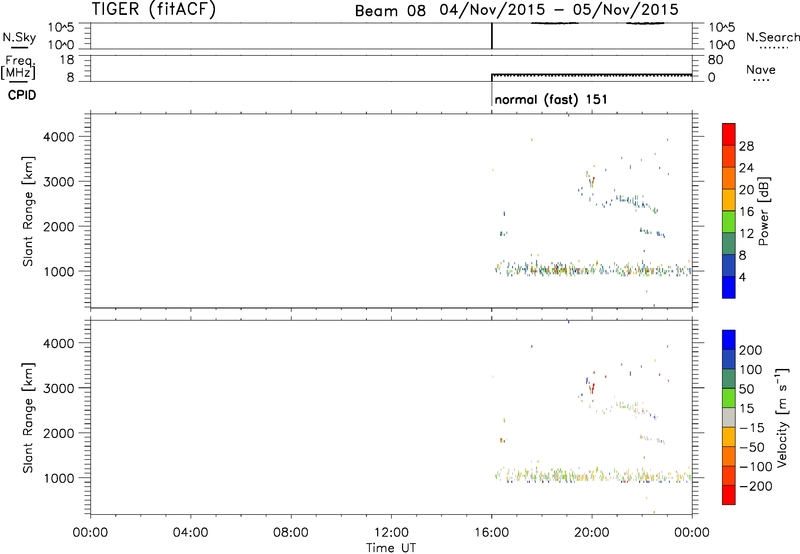Select the 100 velocity tick value
The width and height of the screenshot is (800, 554).
pyautogui.click(x=751, y=369)
